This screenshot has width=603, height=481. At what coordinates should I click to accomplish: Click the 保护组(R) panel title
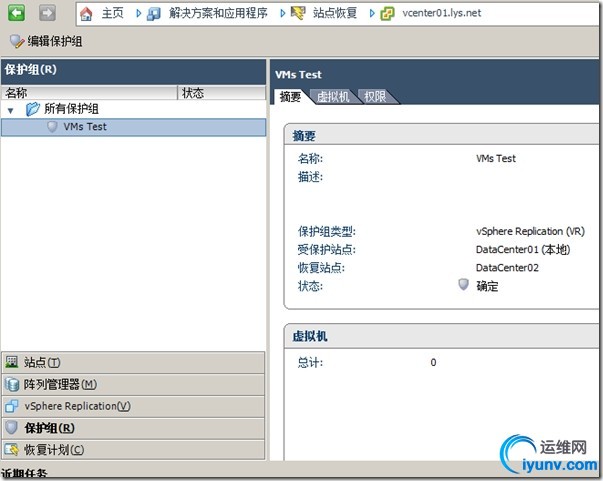coord(31,70)
